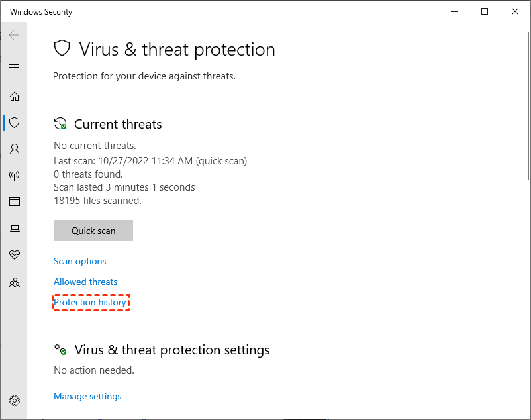Open the hamburger navigation menu

point(14,64)
